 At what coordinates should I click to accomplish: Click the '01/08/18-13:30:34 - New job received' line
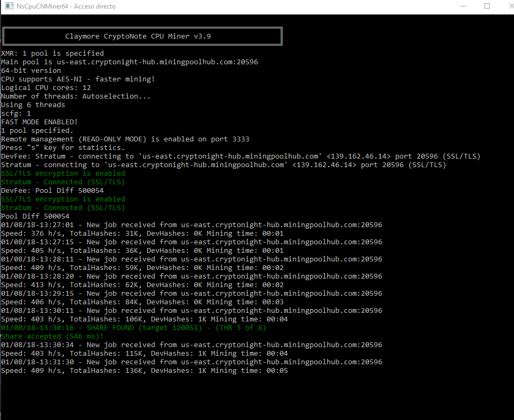pos(192,345)
